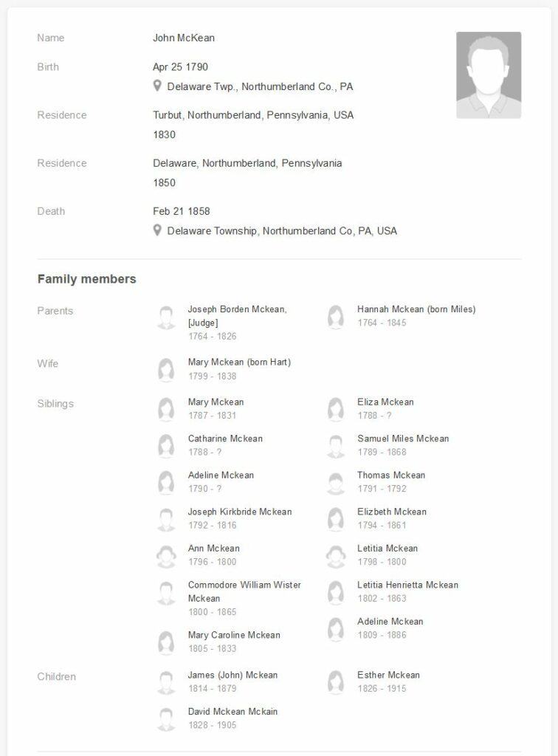The height and width of the screenshot is (756, 558).
Task: Click the birth location pin icon
Action: [x=157, y=86]
